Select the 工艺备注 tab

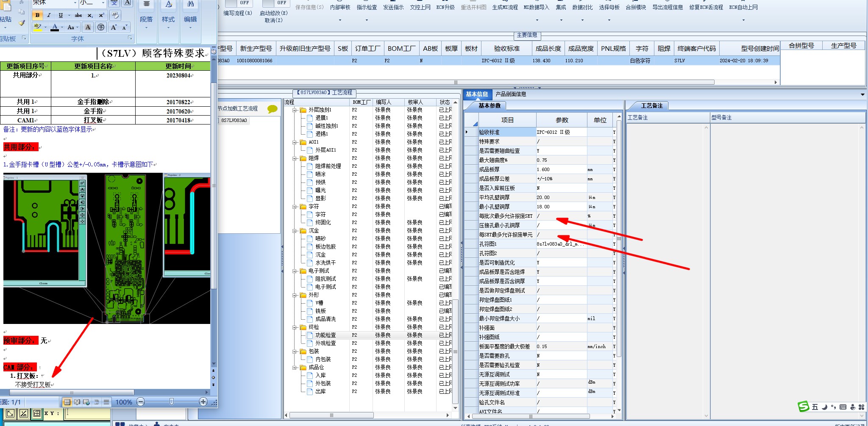coord(651,105)
